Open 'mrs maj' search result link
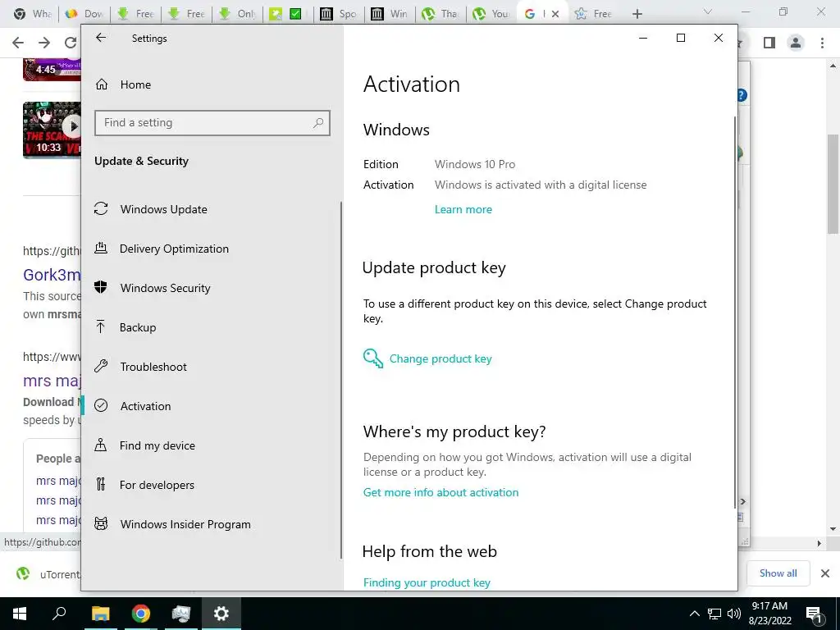Screen dimensions: 840x630 point(52,381)
